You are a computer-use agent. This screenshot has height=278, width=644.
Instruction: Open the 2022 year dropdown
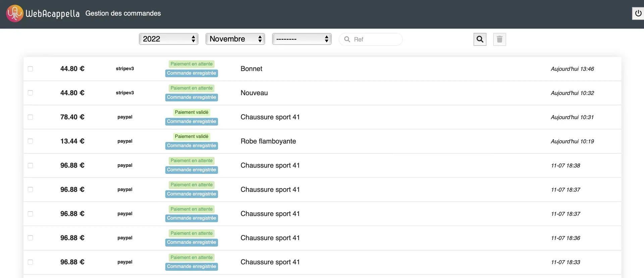click(168, 39)
